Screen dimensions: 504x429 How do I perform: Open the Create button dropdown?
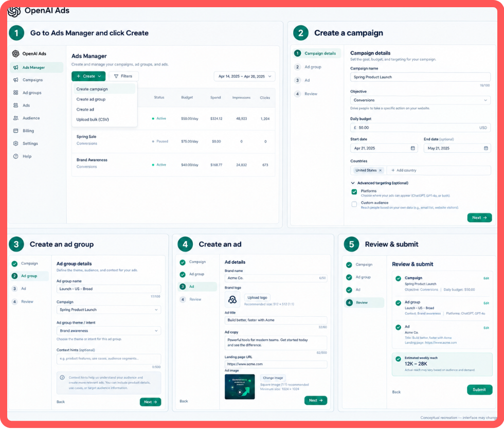tap(88, 76)
